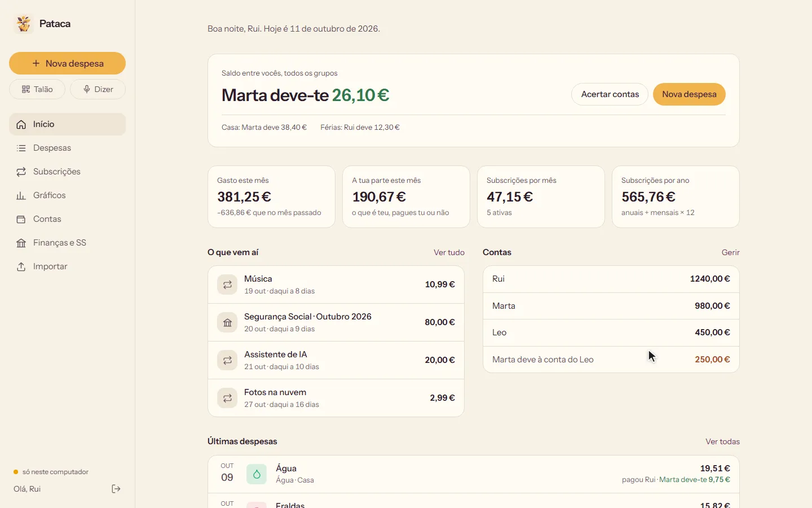812x508 pixels.
Task: Click Nova despesa in the balance card
Action: pyautogui.click(x=689, y=94)
